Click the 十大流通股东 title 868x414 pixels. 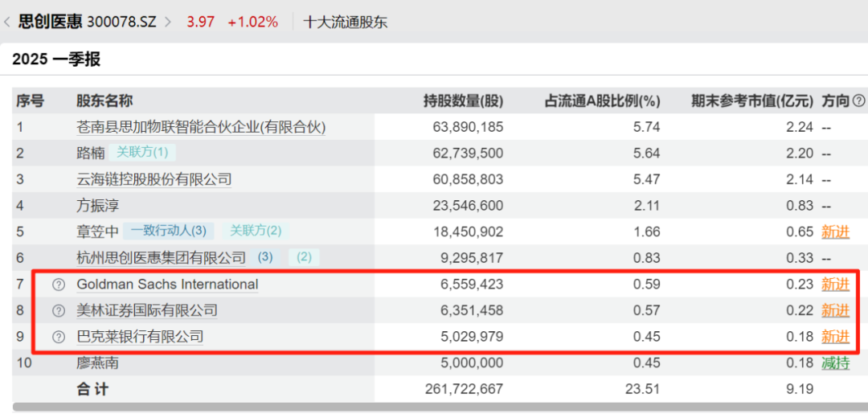[346, 23]
